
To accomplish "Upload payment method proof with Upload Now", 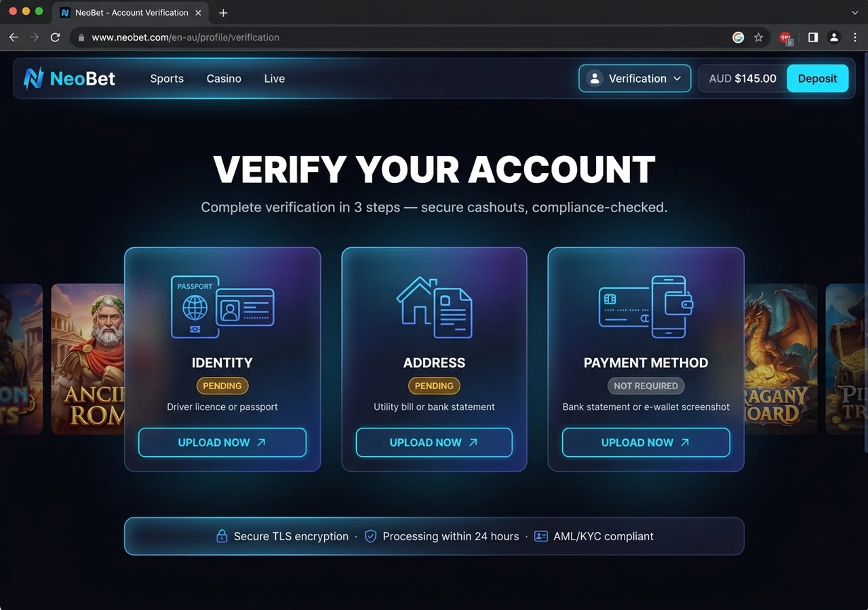I will 646,443.
